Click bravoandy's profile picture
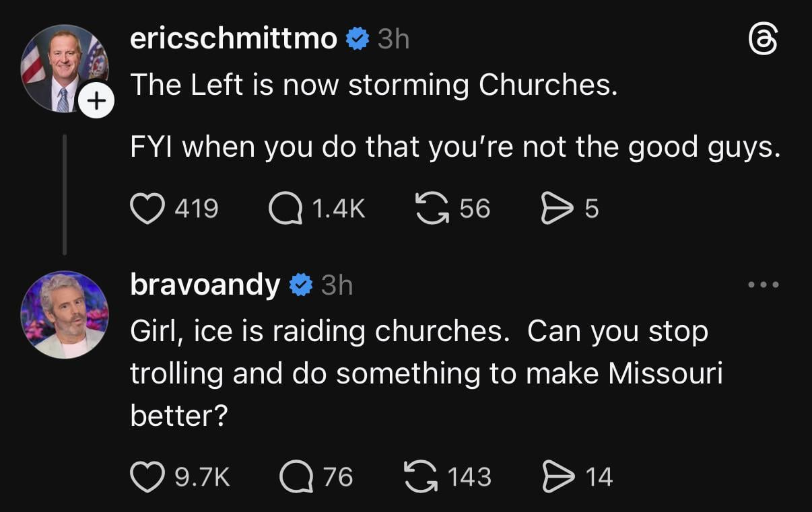This screenshot has height=512, width=812. click(65, 314)
